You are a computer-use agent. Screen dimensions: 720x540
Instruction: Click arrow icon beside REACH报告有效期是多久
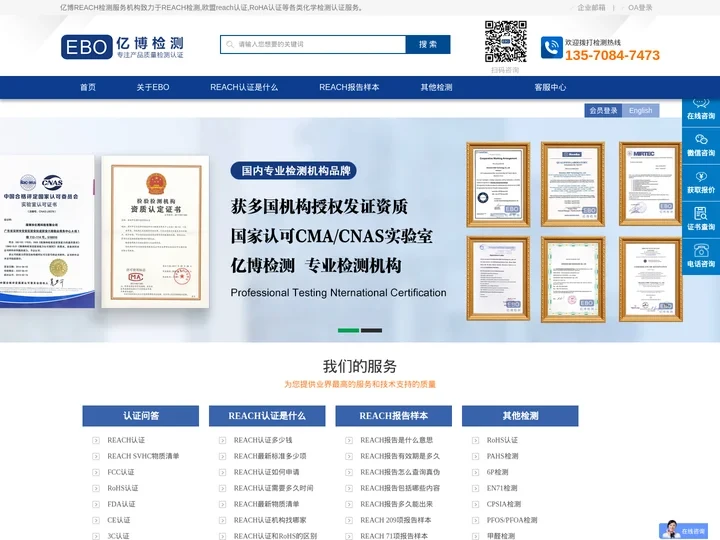[x=349, y=456]
